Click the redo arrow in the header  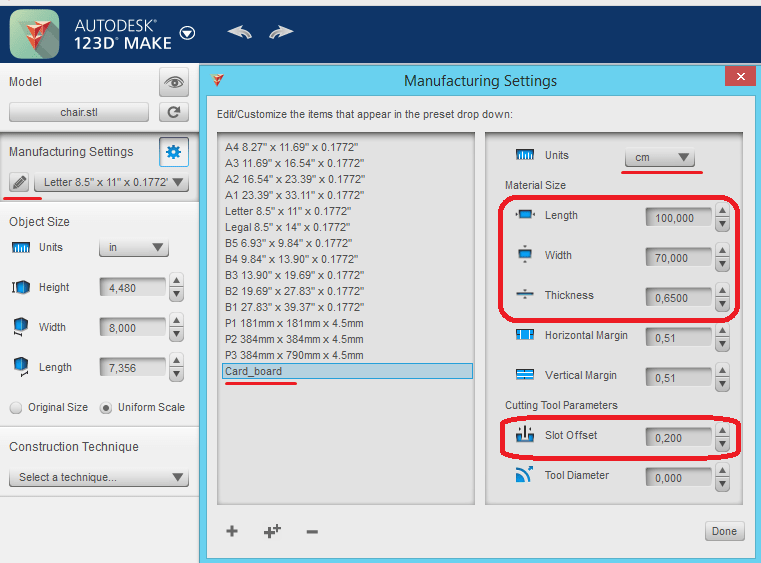[x=281, y=33]
